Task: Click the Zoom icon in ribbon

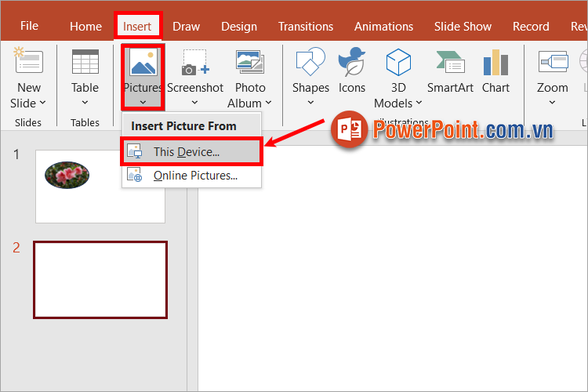Action: tap(552, 63)
